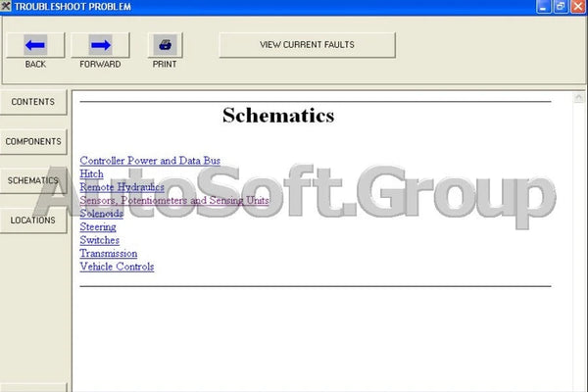Screen dimensions: 588x392
Task: View the Remote Hydraulics schematic
Action: 122,187
